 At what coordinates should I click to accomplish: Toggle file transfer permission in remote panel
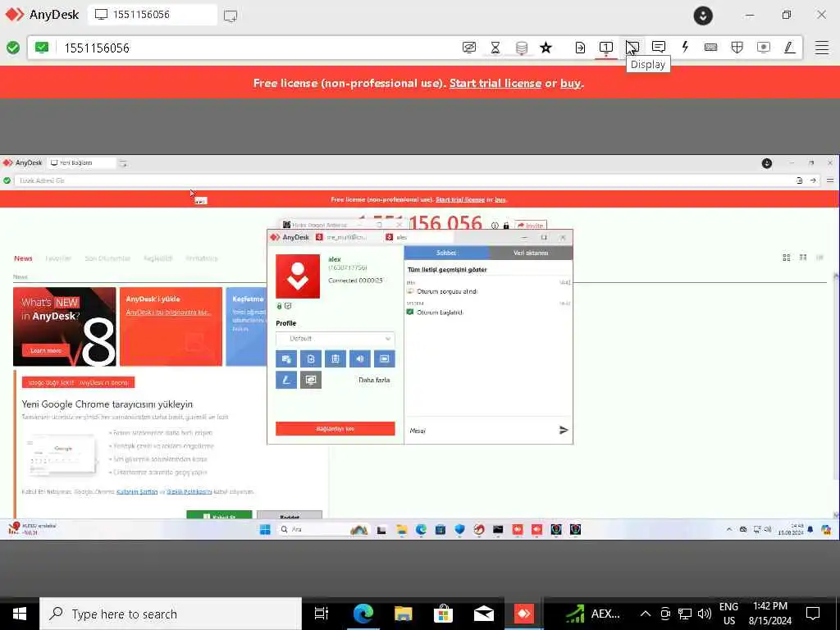coord(311,359)
